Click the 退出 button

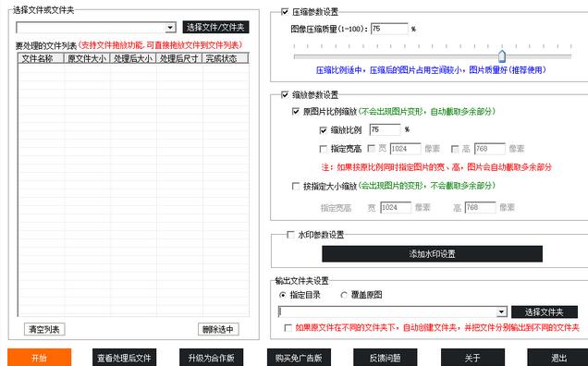tap(558, 358)
